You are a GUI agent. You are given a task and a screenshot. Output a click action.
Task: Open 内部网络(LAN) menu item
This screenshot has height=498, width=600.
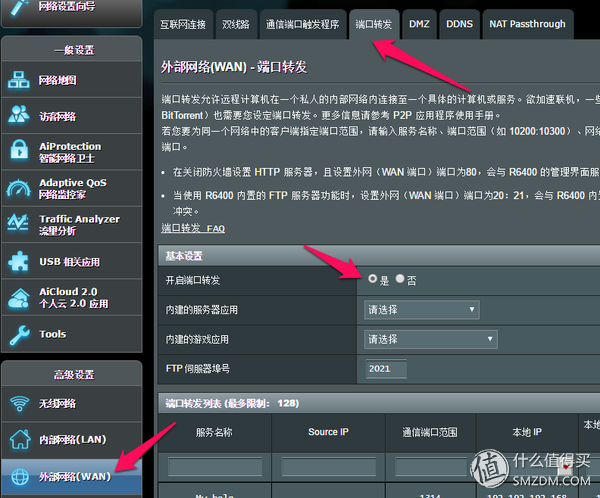[x=72, y=440]
